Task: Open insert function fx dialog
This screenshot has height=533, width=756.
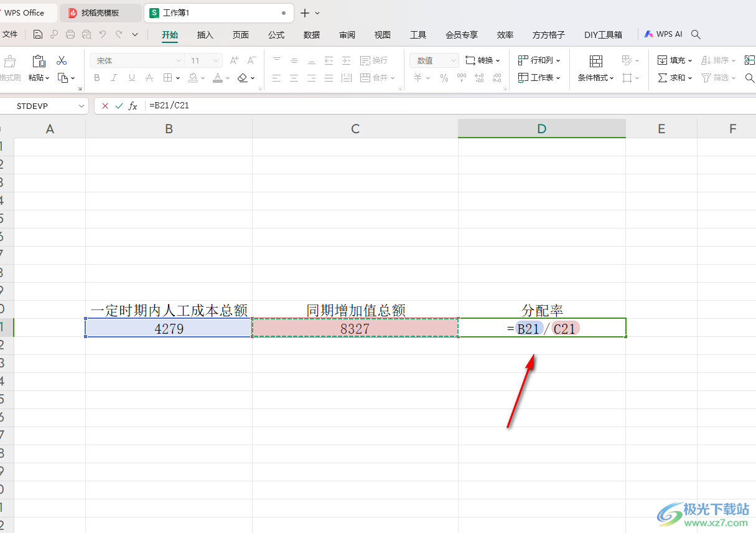Action: (133, 106)
